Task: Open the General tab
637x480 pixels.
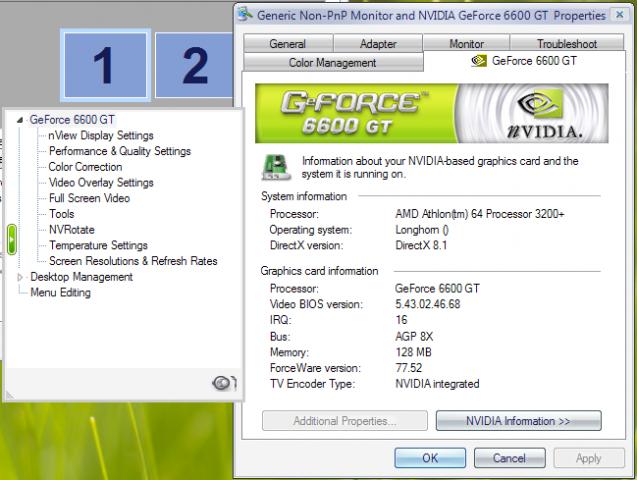Action: pyautogui.click(x=288, y=43)
